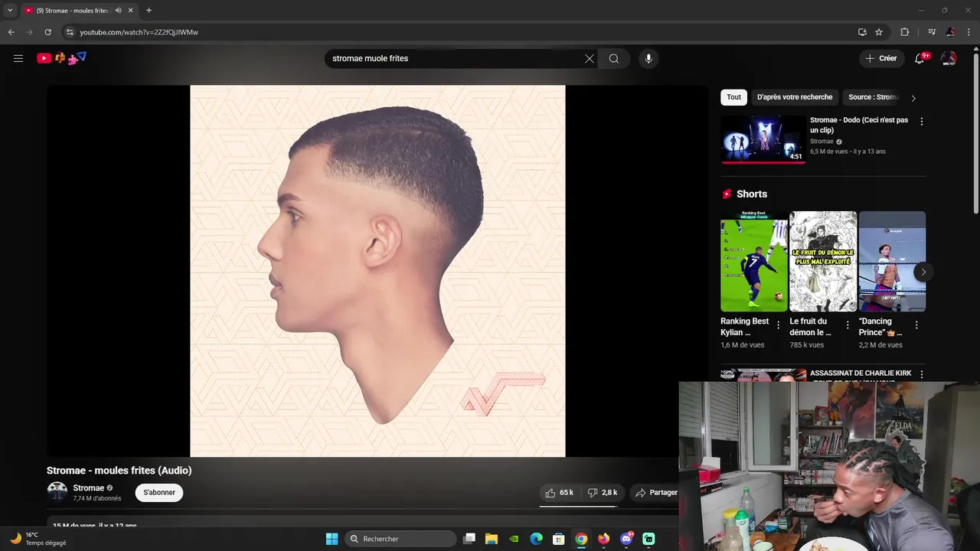Click the Assassinat de Charlie Kirk title
The image size is (980, 551).
[x=861, y=373]
